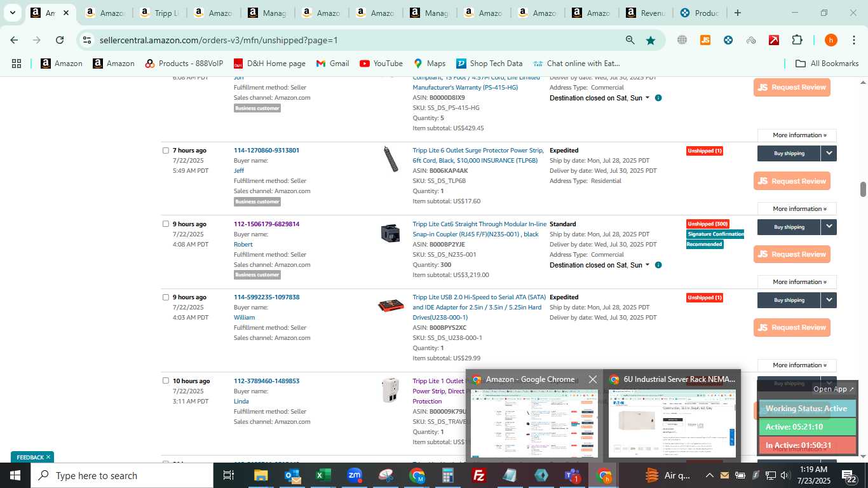Viewport: 868px width, 488px height.
Task: Request Review for Jeff's order
Action: 792,181
